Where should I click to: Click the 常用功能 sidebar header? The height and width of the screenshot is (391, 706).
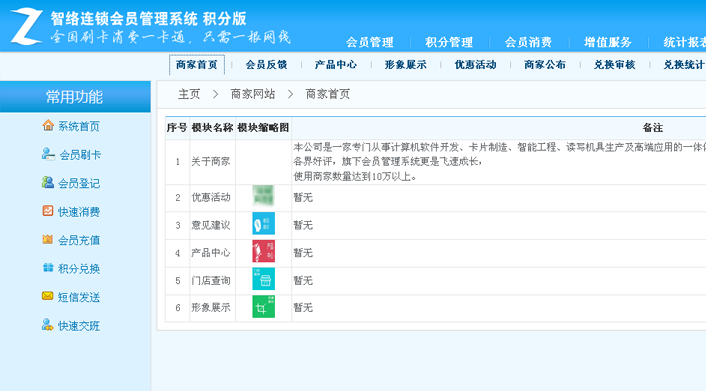click(75, 97)
